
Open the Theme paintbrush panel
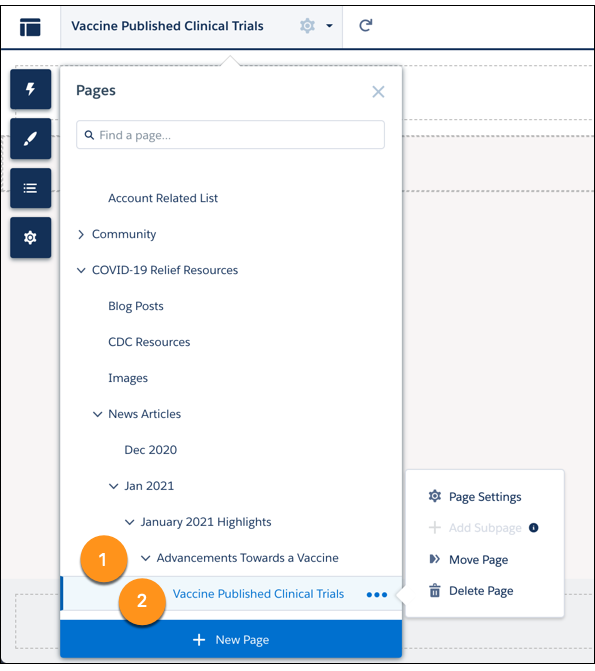pyautogui.click(x=30, y=139)
